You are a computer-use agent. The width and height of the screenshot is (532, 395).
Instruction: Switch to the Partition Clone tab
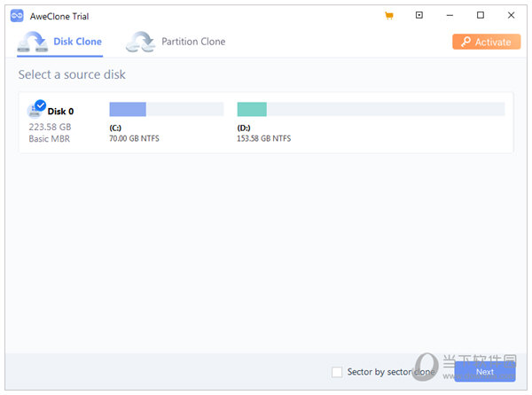(x=176, y=42)
